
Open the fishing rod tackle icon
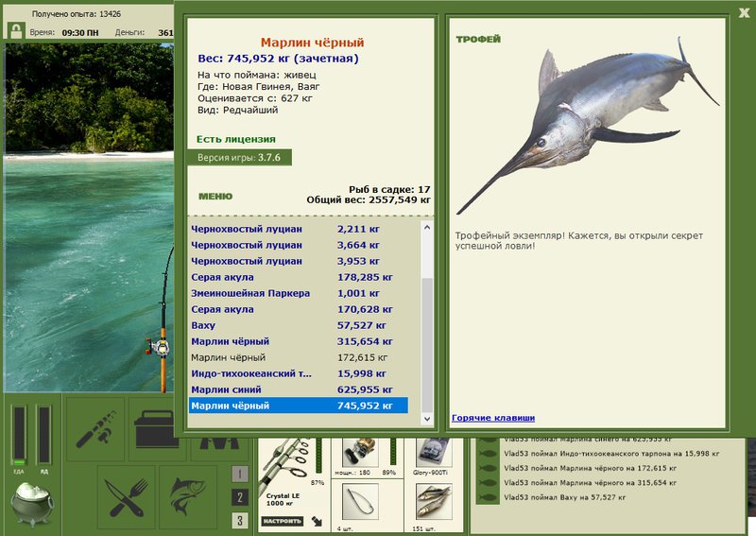96,428
